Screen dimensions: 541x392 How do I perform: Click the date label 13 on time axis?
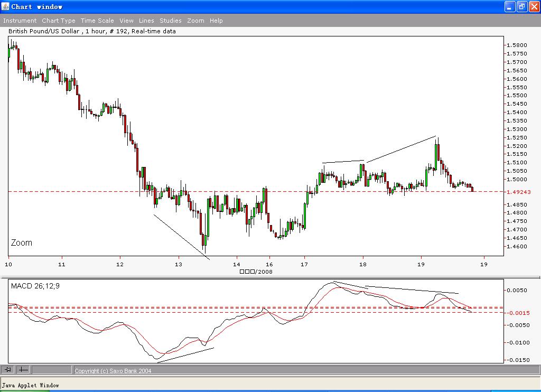178,264
